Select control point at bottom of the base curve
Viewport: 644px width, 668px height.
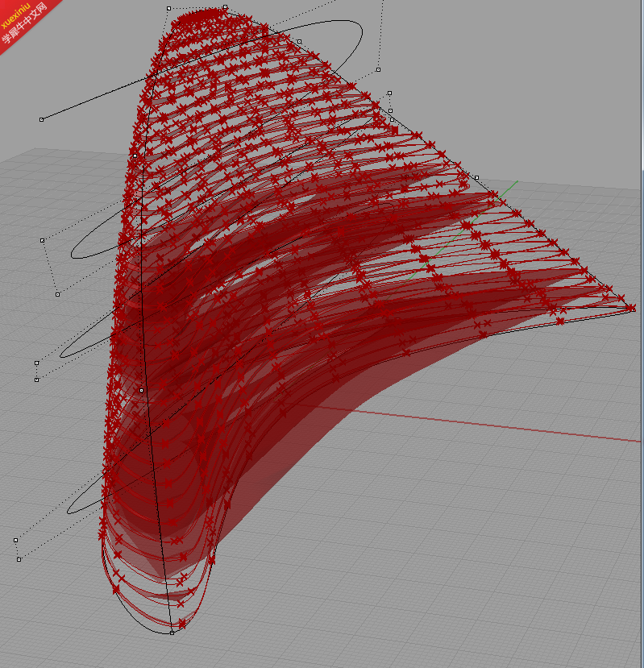172,633
